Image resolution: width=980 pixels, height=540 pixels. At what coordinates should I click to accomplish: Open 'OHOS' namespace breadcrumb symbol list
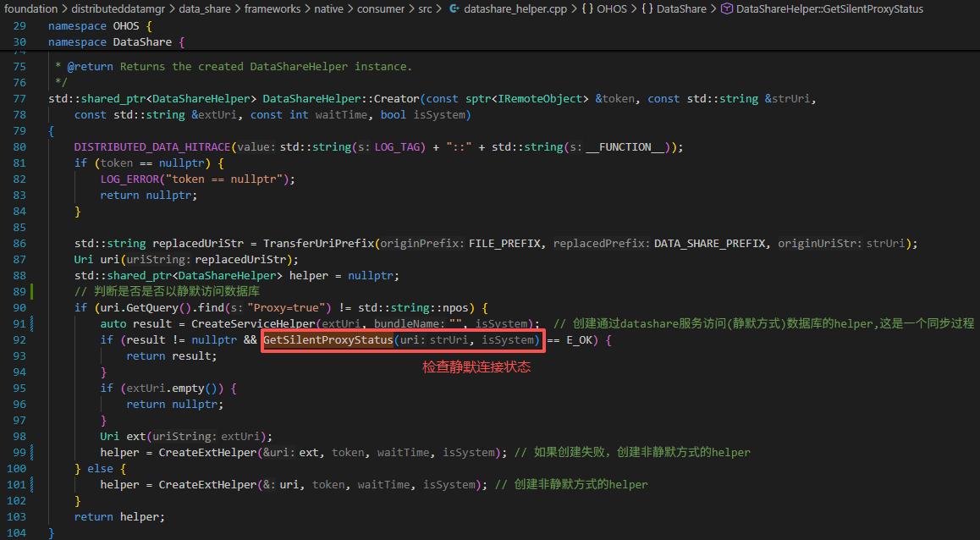pos(612,8)
